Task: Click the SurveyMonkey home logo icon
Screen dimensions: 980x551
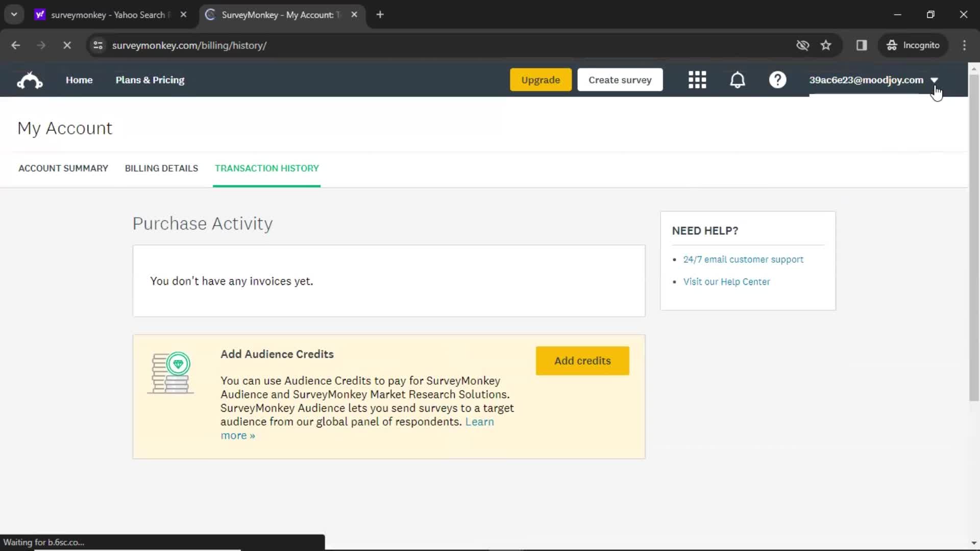Action: click(x=29, y=80)
